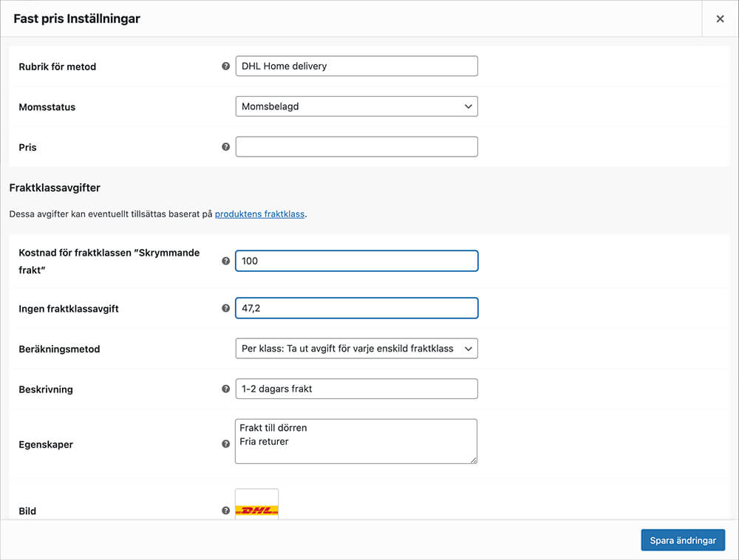739x560 pixels.
Task: Click the DHL logo image thumbnail
Action: (256, 508)
